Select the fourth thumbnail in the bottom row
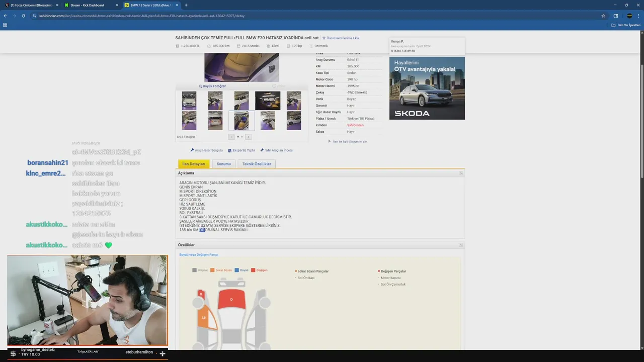Viewport: 644px width, 362px height. tap(268, 121)
